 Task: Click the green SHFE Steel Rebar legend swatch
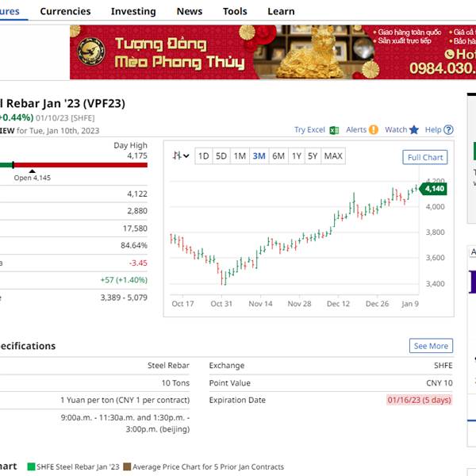click(31, 466)
